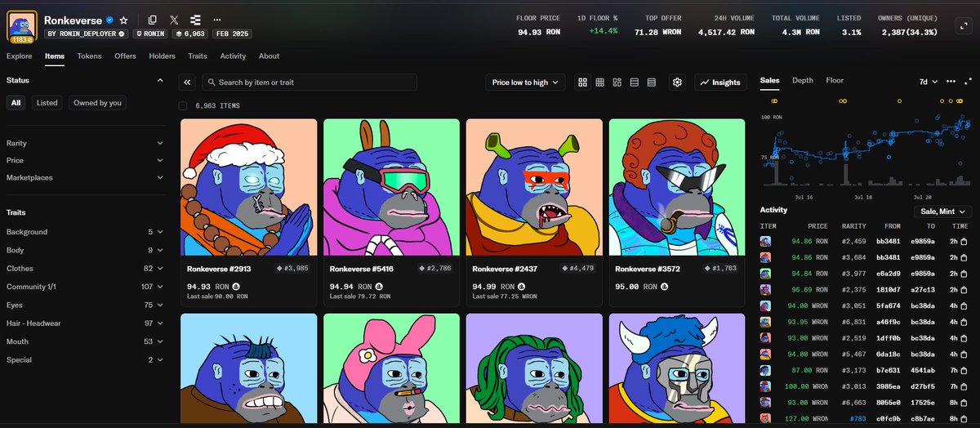The image size is (980, 428).
Task: Switch chart to the Floor tab
Action: (x=835, y=80)
